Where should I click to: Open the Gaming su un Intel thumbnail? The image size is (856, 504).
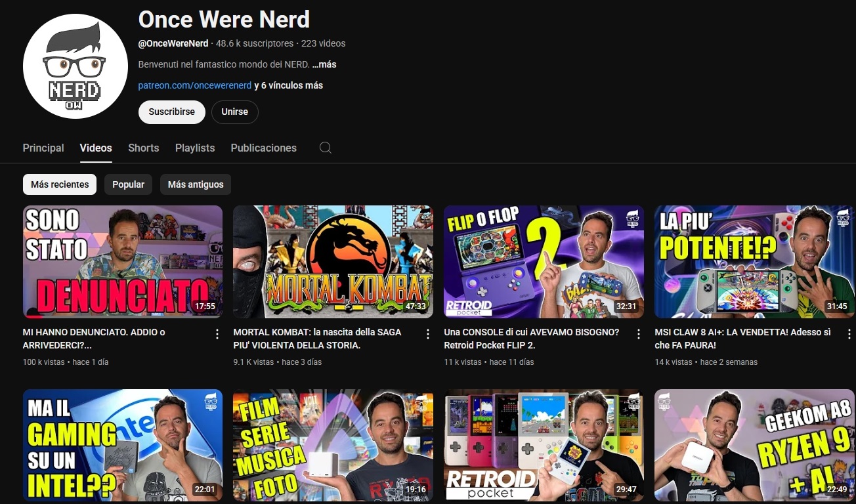(x=123, y=446)
